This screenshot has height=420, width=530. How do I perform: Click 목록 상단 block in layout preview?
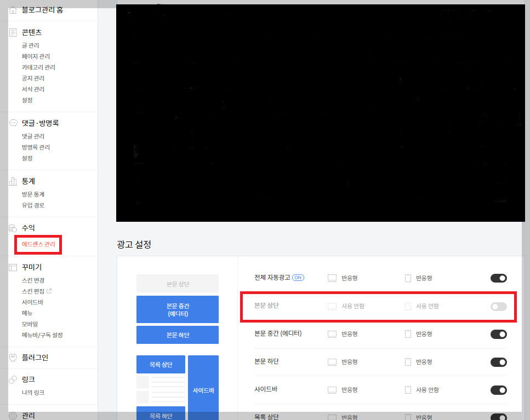pos(161,365)
